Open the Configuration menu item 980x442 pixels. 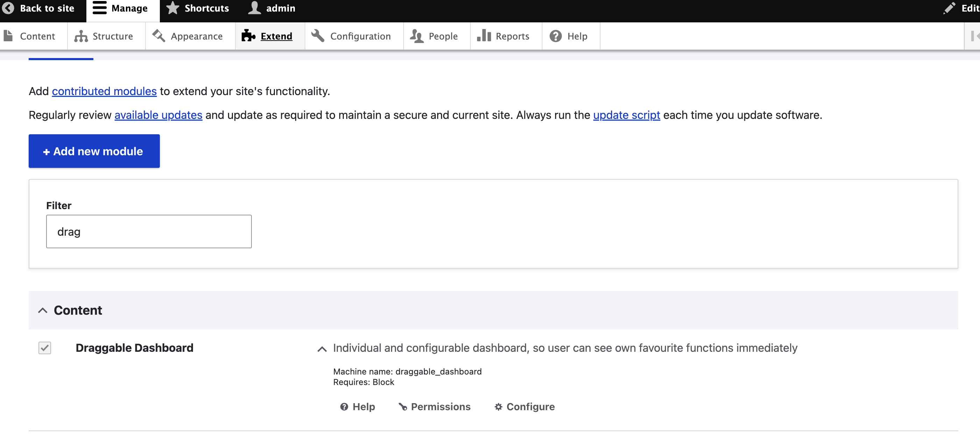click(x=360, y=36)
